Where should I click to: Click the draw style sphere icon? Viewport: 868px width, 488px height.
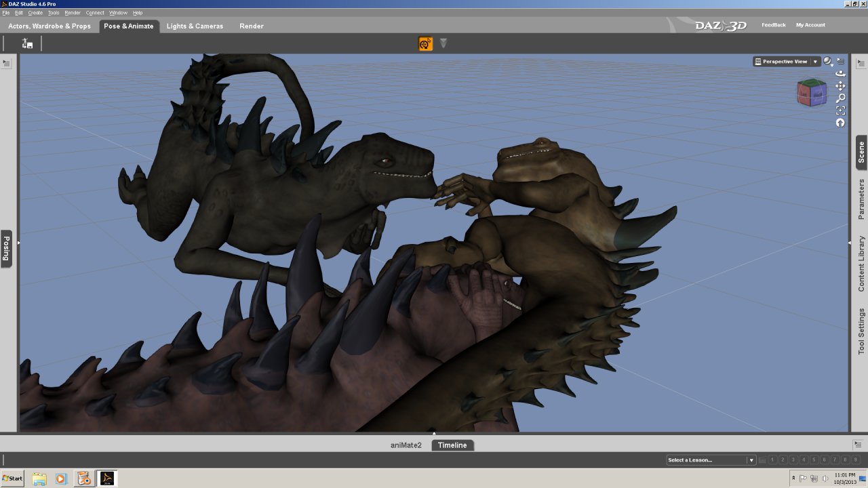tap(828, 62)
